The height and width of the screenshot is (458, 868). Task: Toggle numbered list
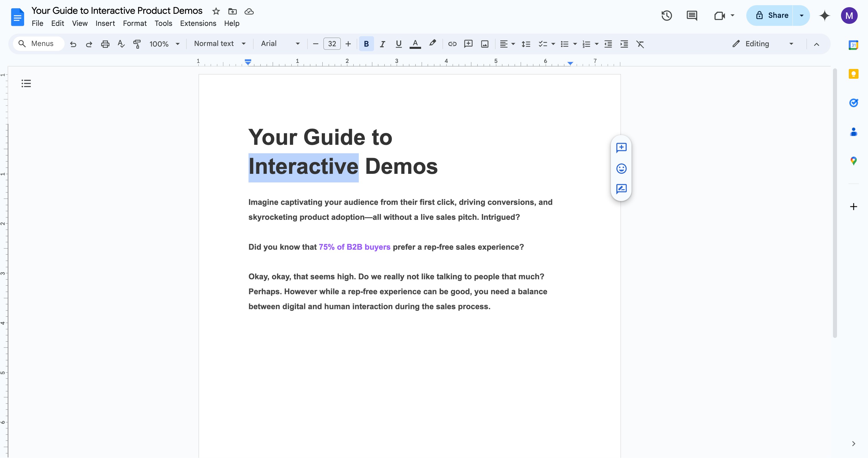click(x=586, y=44)
